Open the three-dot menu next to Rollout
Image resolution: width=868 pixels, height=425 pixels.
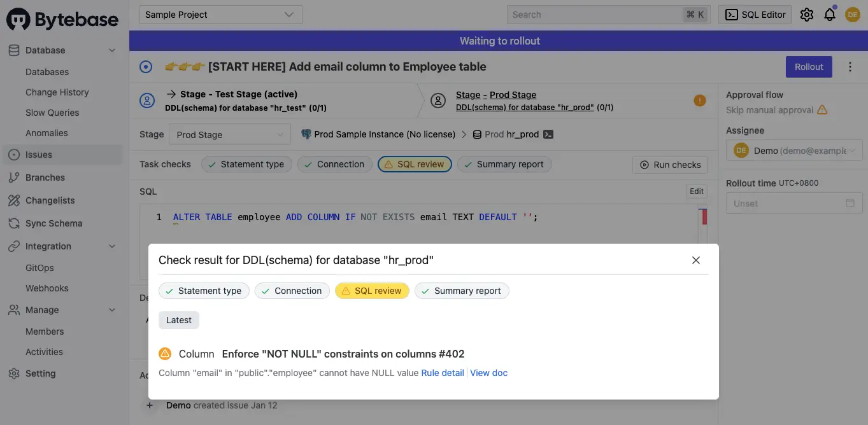[x=849, y=66]
